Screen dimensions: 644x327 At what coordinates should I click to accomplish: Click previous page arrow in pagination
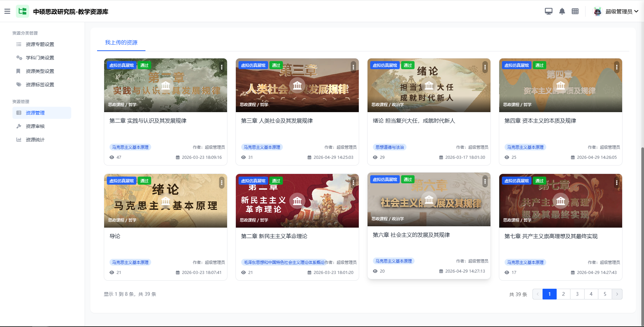(538, 294)
